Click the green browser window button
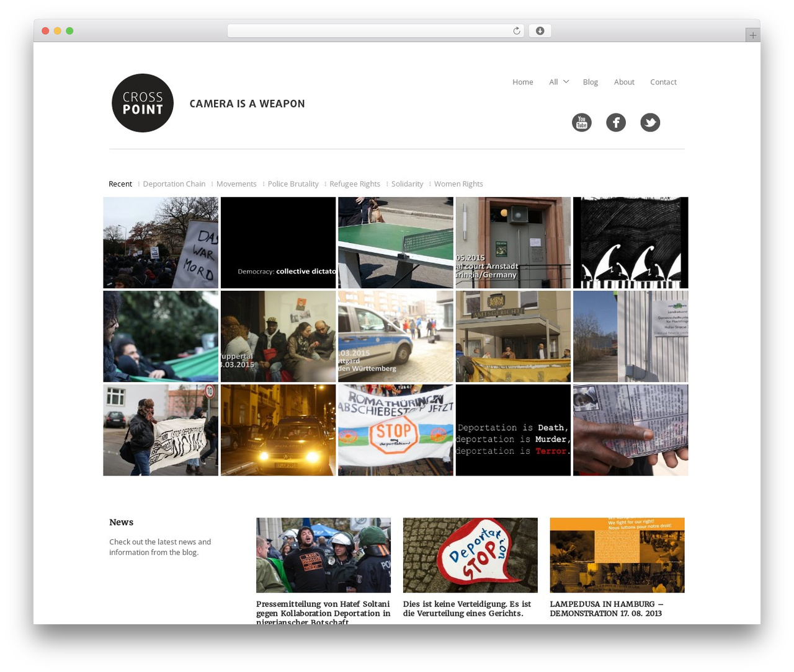Image resolution: width=794 pixels, height=672 pixels. 69,31
